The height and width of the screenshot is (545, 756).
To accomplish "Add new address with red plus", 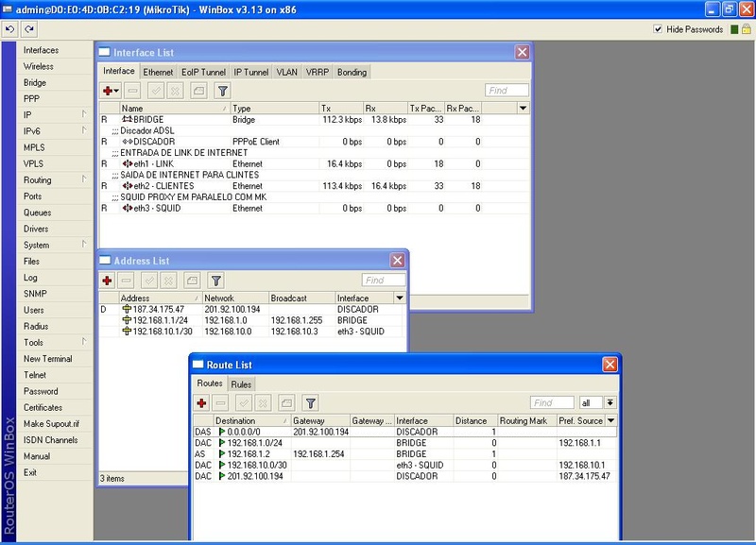I will pos(107,280).
